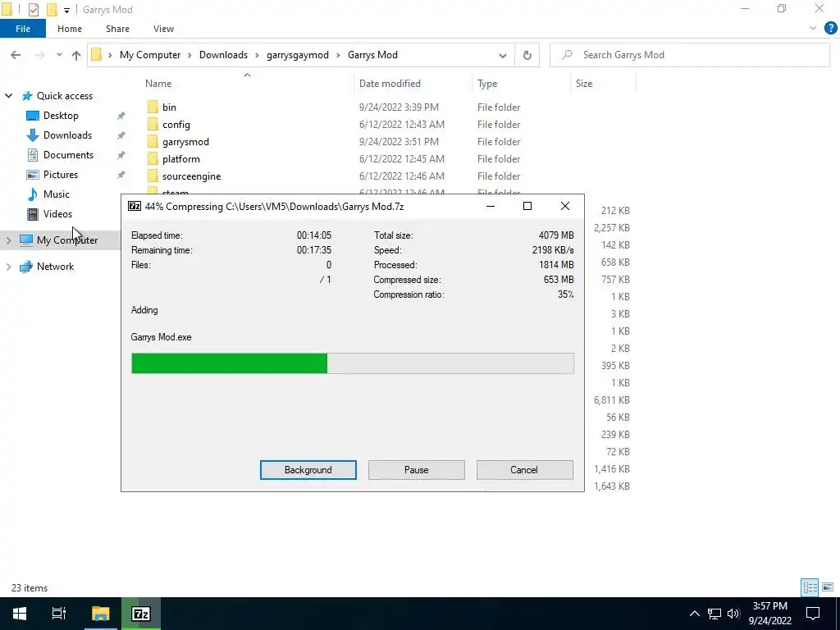The image size is (840, 630).
Task: Open the Share ribbon tab
Action: pos(117,29)
